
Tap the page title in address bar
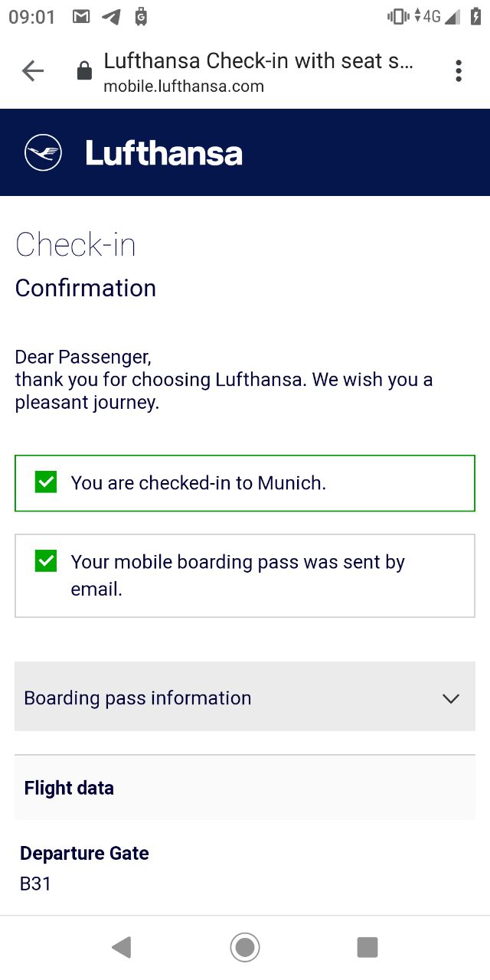[259, 61]
